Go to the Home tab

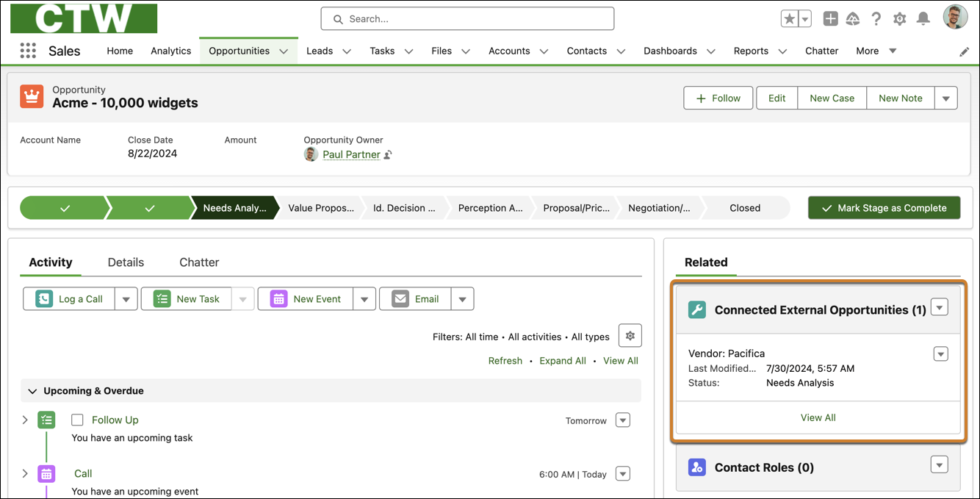(x=120, y=51)
